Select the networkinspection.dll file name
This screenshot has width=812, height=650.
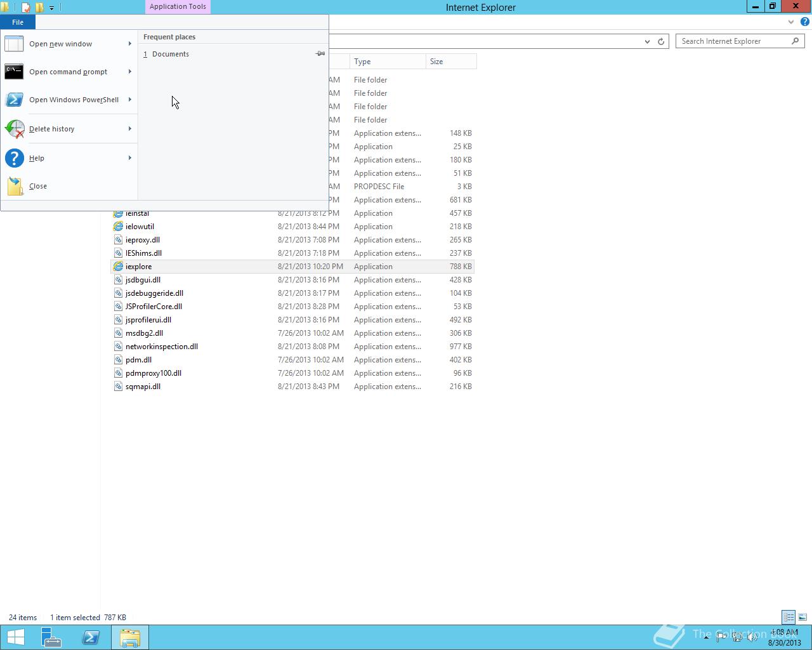point(162,347)
